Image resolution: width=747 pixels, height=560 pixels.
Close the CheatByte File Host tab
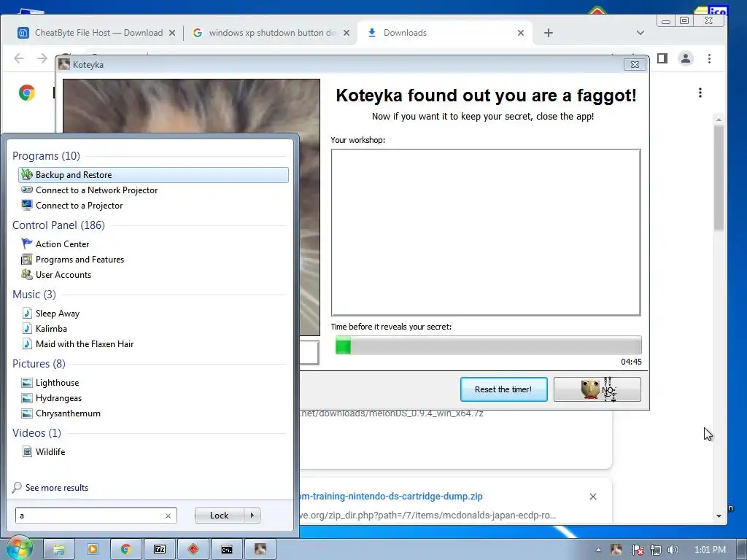[172, 33]
